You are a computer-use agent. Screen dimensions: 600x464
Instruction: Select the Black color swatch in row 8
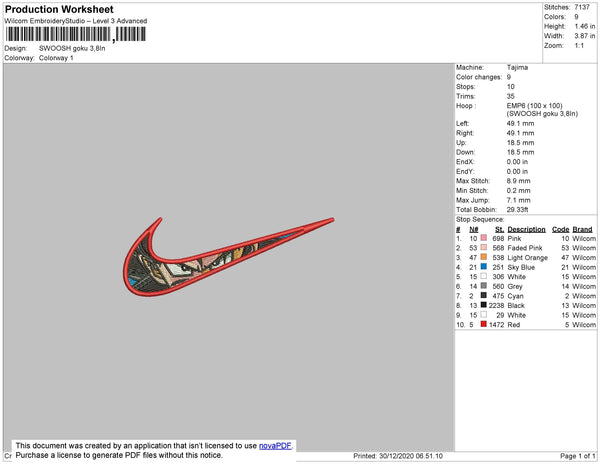click(484, 305)
